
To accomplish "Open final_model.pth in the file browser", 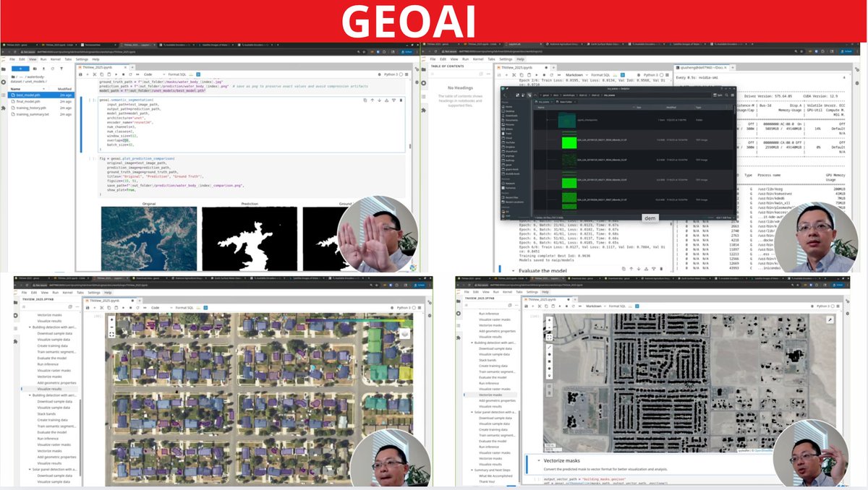I will coord(41,101).
